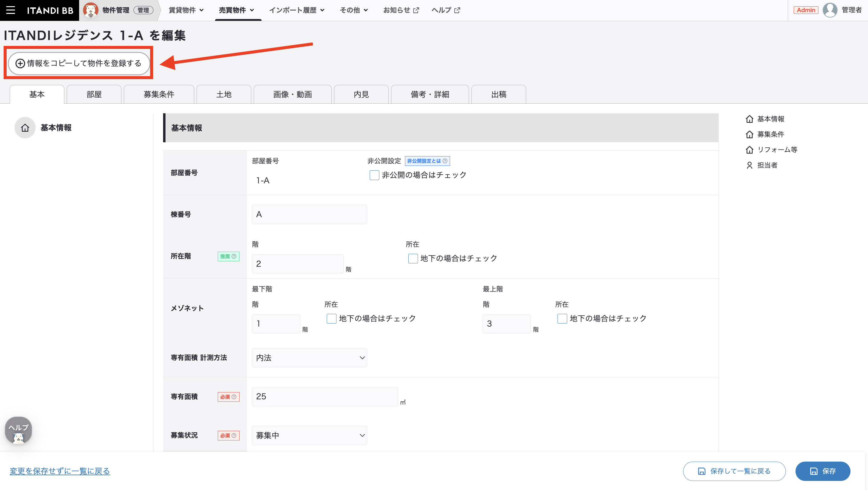Click the 棟番号 input field containing A

[309, 214]
